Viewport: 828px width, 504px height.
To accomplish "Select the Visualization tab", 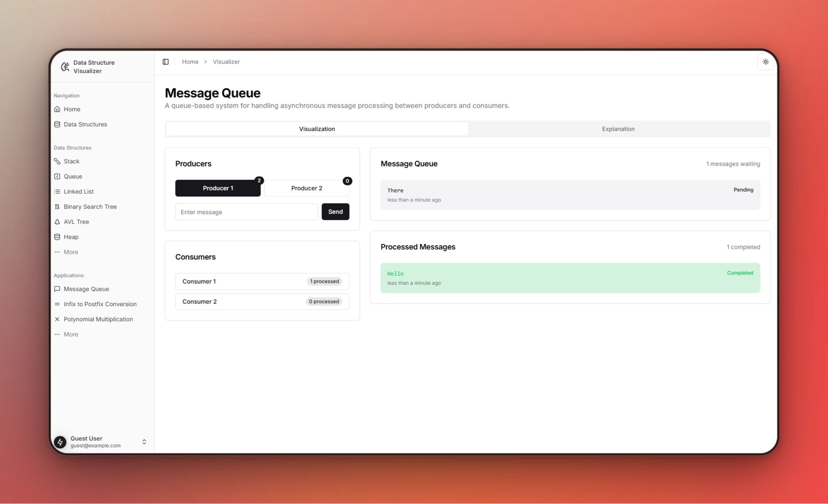I will 316,129.
